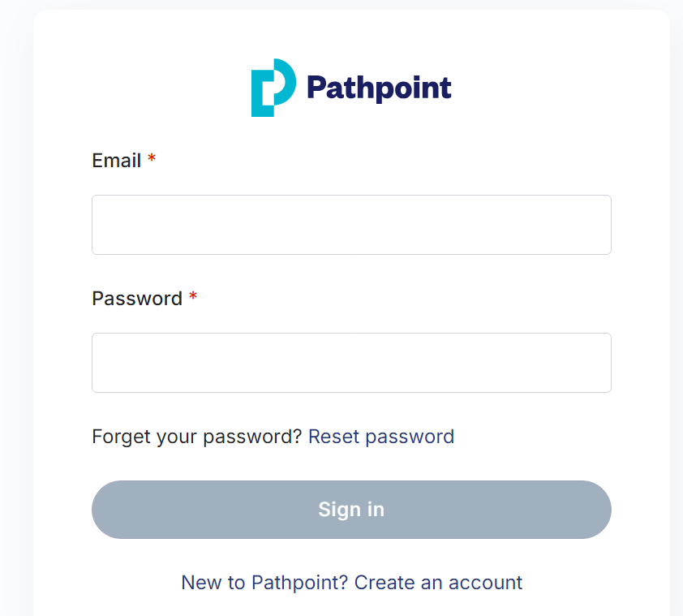This screenshot has width=683, height=616.
Task: Click the red asterisk beside Email
Action: tap(152, 160)
